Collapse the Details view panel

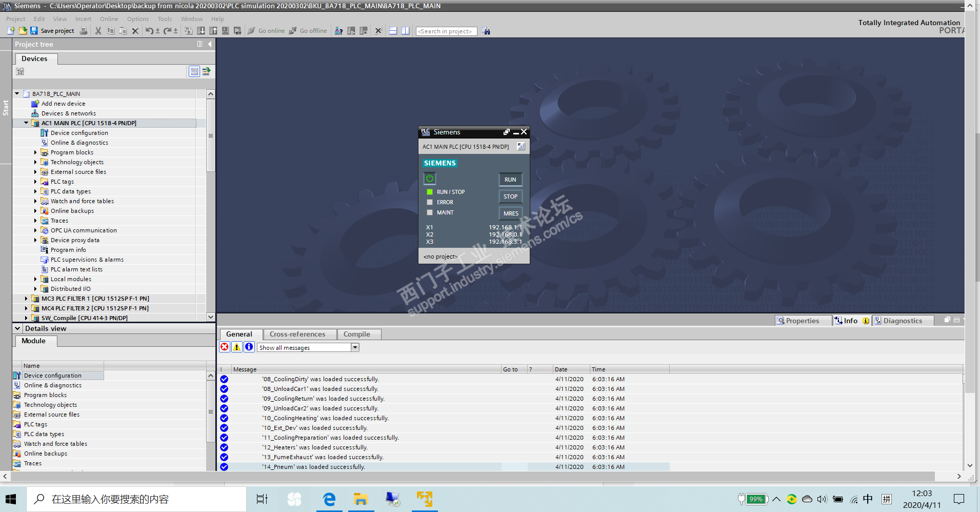[x=18, y=328]
